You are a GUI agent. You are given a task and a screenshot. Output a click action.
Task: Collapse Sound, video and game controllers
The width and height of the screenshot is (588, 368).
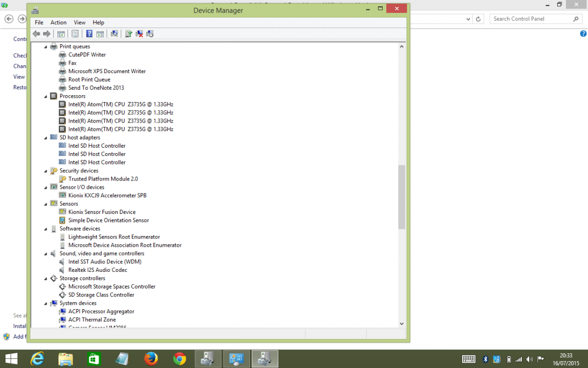click(x=47, y=254)
